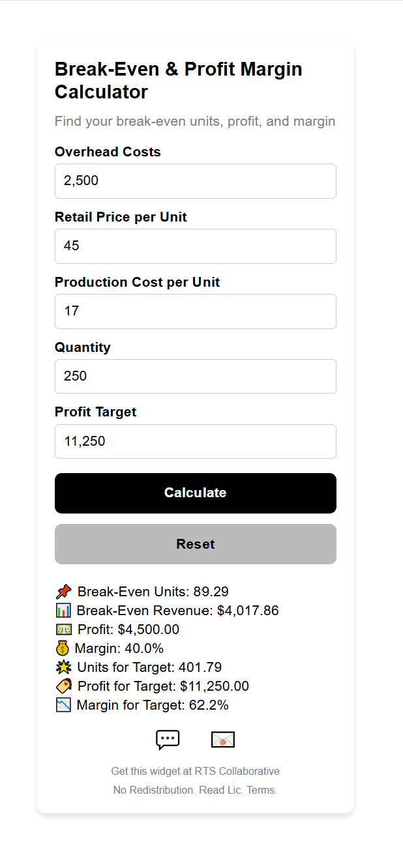Viewport: 403px width, 868px height.
Task: Select the bar chart icon next to Break-Even Revenue
Action: tap(65, 610)
